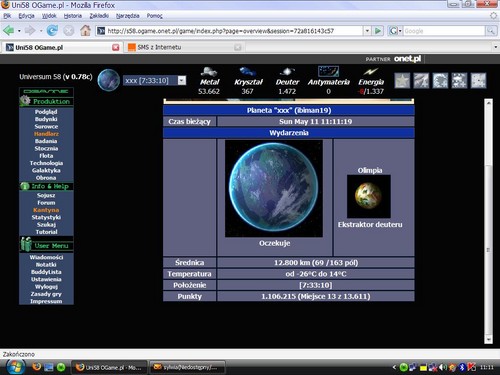
Task: Open the planet selector dropdown xxx [7:33:10]
Action: [155, 80]
